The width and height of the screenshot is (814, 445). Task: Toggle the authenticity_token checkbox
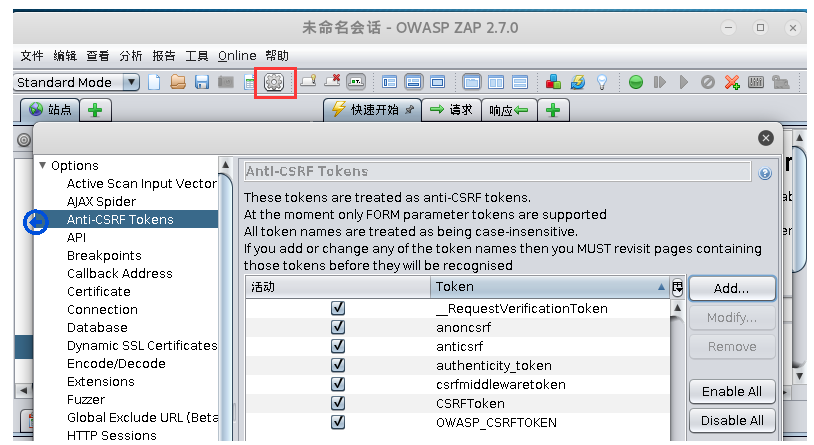pyautogui.click(x=338, y=366)
